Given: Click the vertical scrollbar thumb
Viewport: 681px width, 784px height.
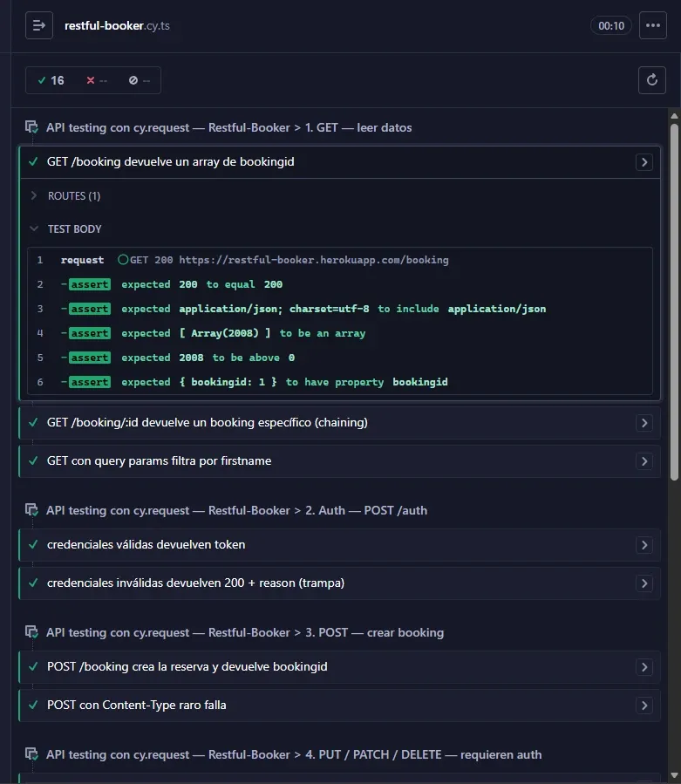Looking at the screenshot, I should [x=674, y=302].
